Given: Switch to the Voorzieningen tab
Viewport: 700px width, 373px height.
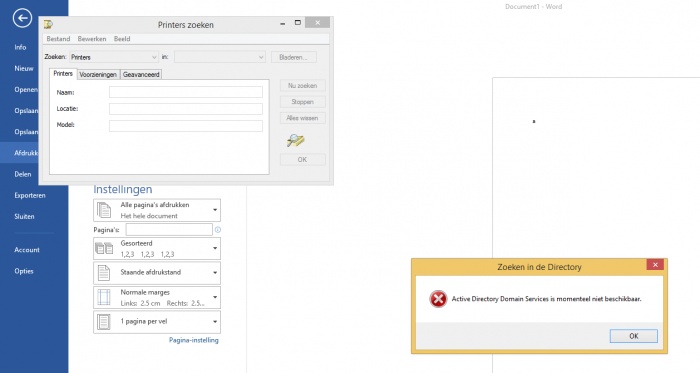Looking at the screenshot, I should tap(98, 75).
